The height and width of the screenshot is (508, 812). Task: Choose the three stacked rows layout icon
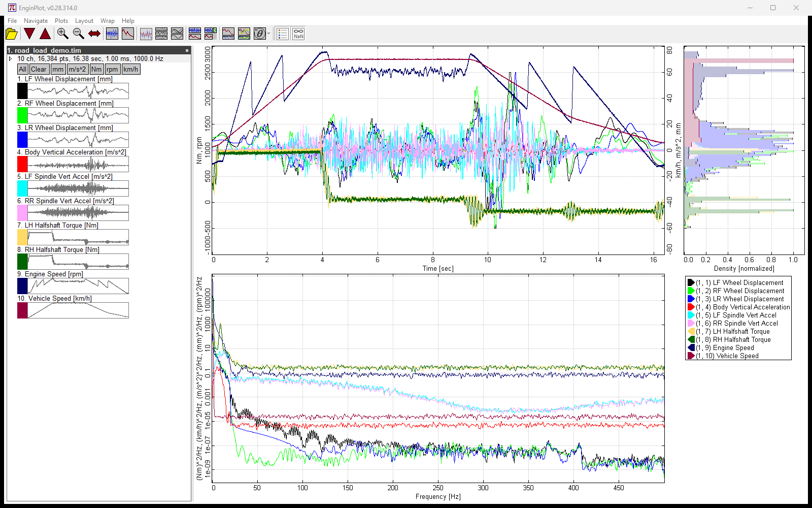tap(161, 34)
